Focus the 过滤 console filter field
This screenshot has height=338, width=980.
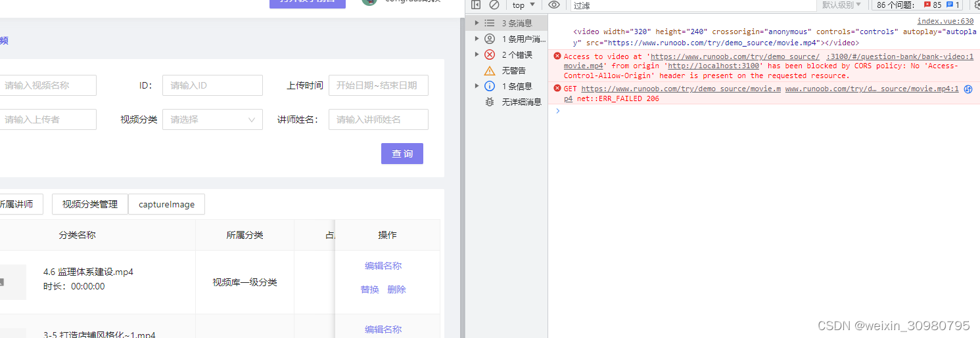[692, 5]
